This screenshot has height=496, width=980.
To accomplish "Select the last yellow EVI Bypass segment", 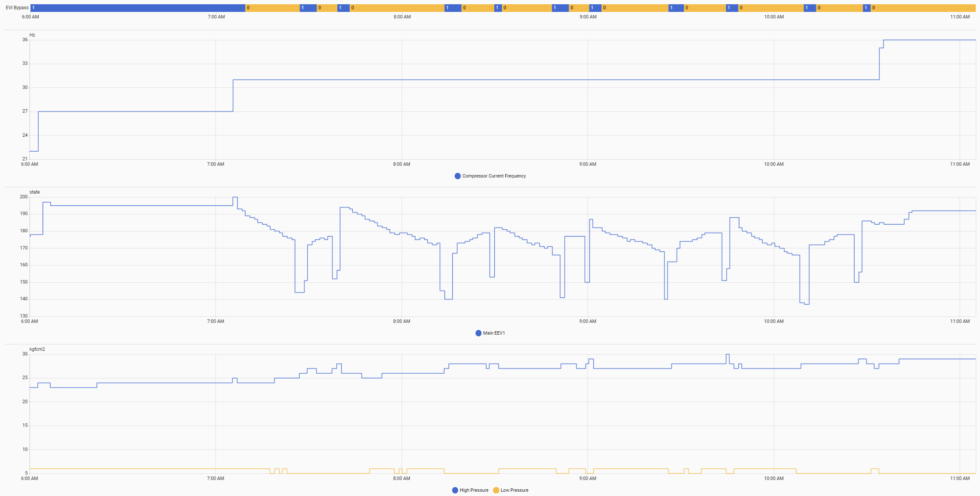I will click(922, 8).
